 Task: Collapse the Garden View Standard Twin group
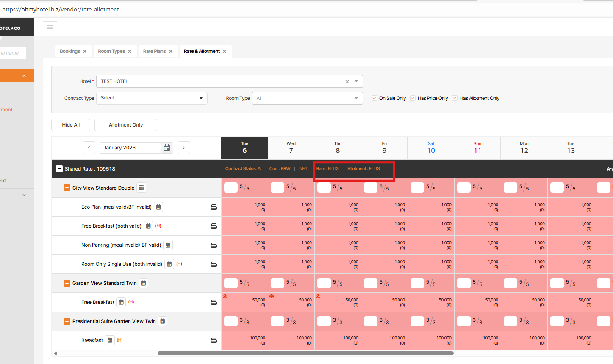pyautogui.click(x=67, y=283)
